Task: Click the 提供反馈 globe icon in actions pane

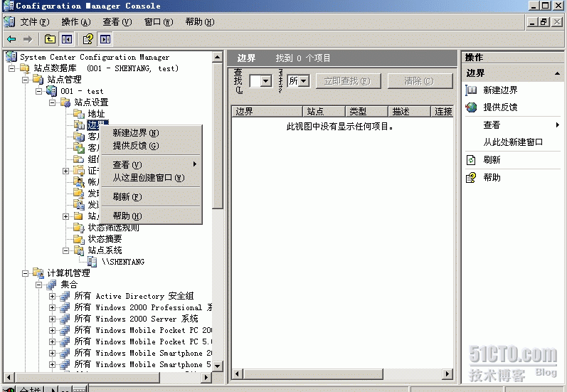Action: (471, 107)
